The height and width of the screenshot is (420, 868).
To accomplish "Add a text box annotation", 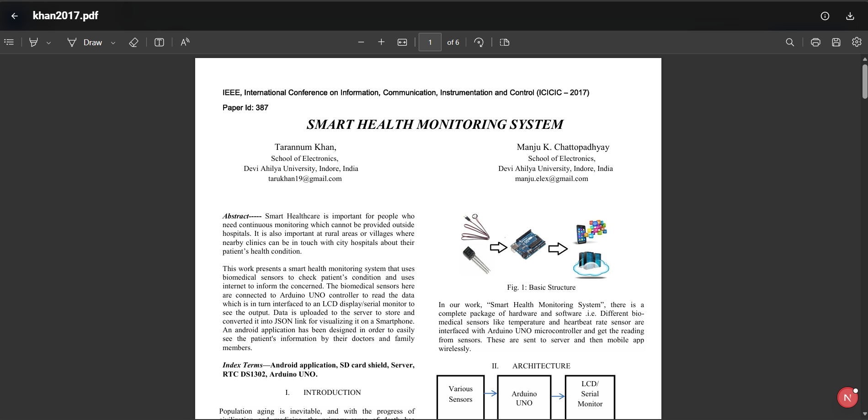I will click(159, 42).
